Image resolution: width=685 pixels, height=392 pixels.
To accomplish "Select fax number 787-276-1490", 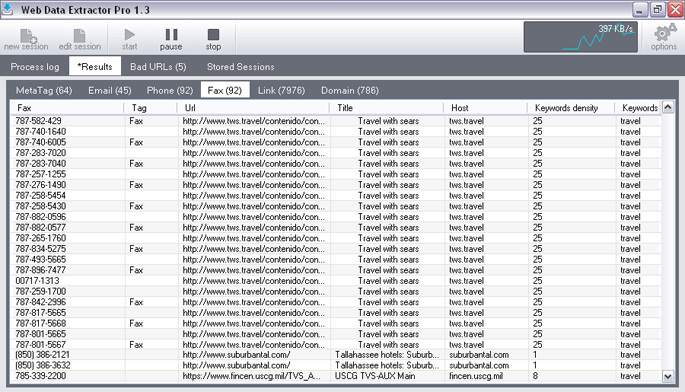I will [41, 185].
